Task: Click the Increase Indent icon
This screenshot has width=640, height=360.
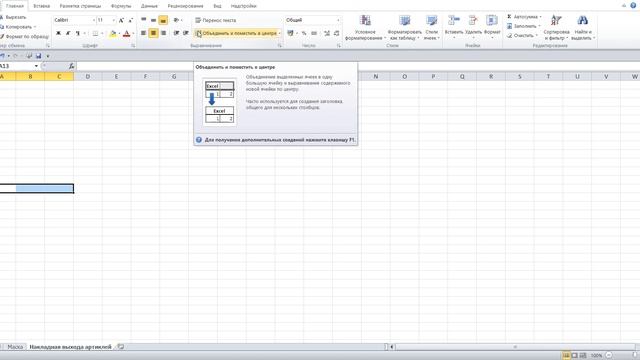Action: [186, 33]
